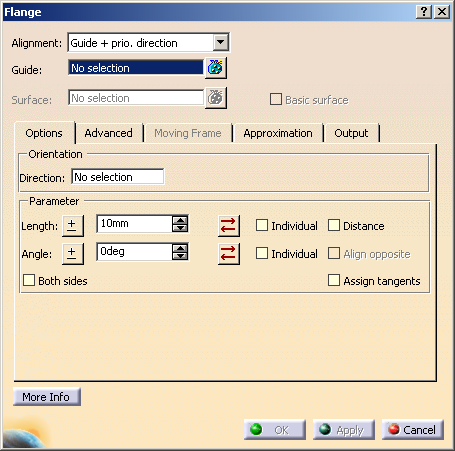Open the Alignment dropdown arrow
455x451 pixels.
pos(220,42)
